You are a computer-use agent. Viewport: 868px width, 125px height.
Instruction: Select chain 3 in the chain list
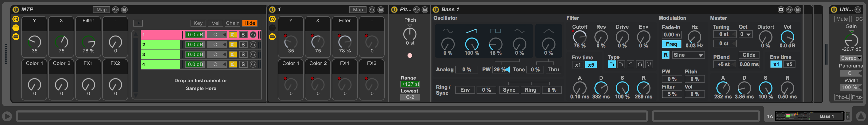click(x=160, y=54)
